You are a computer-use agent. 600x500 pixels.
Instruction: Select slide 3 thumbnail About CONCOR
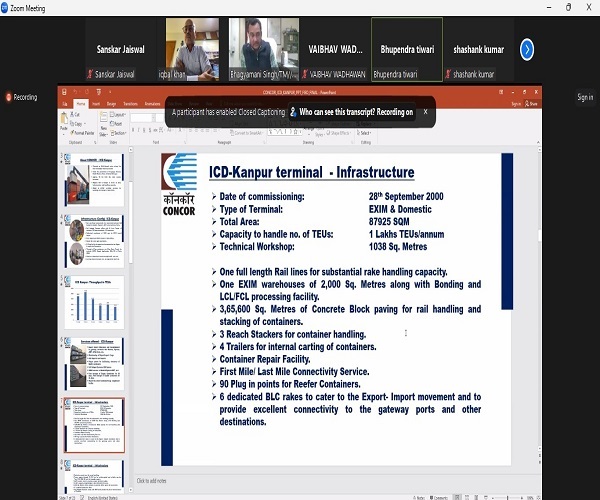pyautogui.click(x=94, y=179)
